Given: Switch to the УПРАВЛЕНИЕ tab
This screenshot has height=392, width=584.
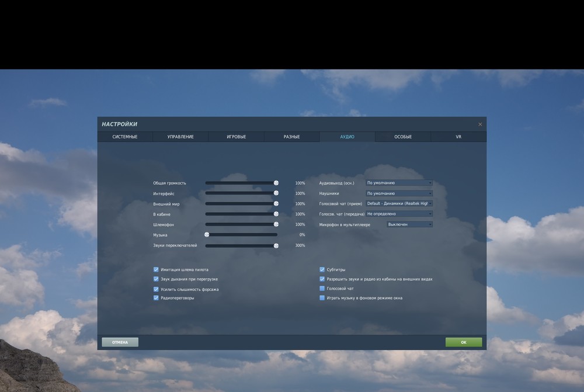Looking at the screenshot, I should [x=180, y=137].
